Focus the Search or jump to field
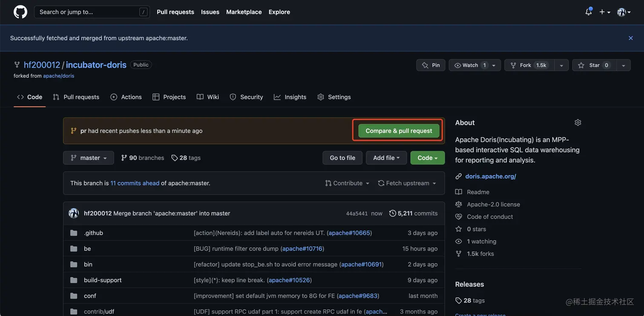The width and height of the screenshot is (644, 316). coord(92,12)
